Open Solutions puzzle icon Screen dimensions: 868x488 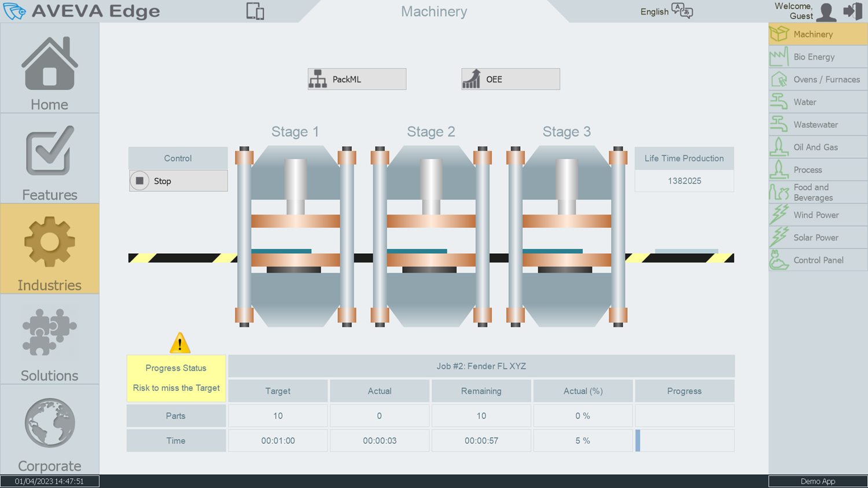coord(50,332)
